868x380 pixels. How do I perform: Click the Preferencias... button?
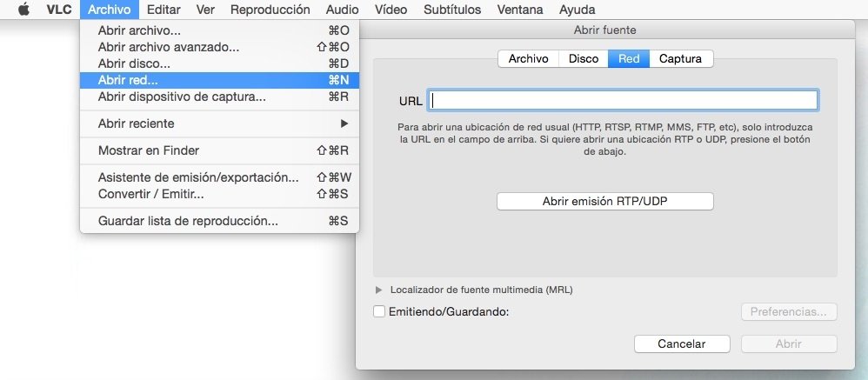coord(789,312)
